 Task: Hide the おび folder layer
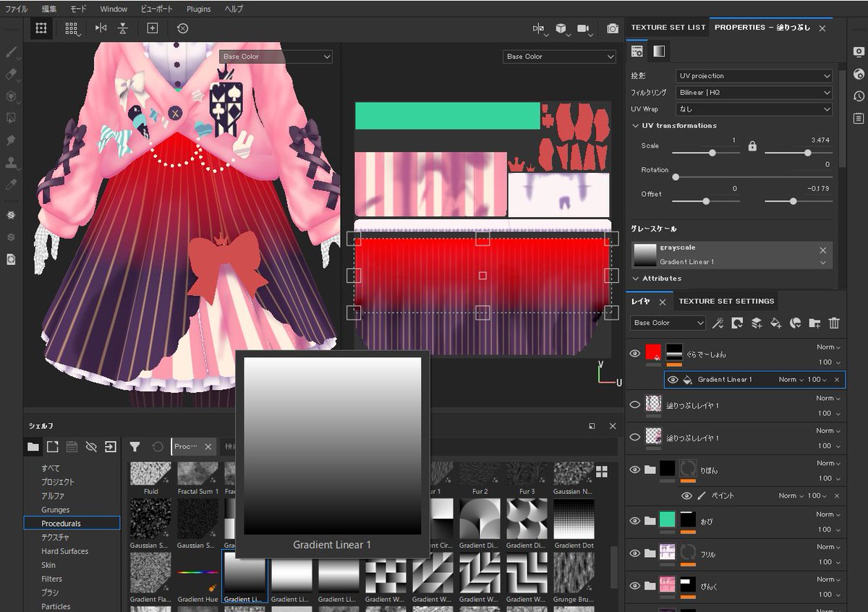pos(635,521)
